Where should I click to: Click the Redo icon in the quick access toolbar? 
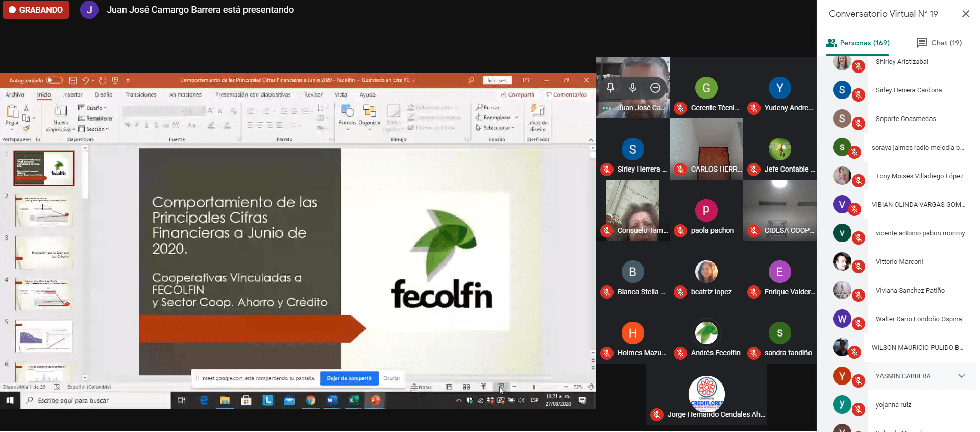coord(102,80)
